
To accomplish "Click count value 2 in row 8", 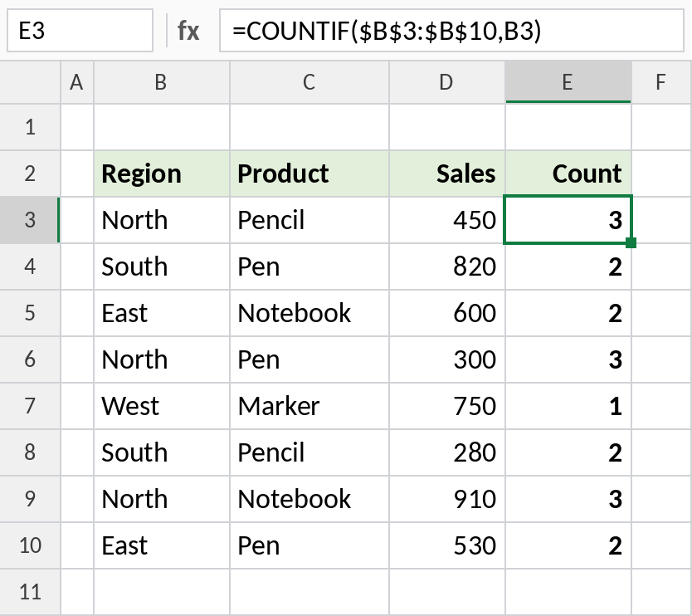I will point(568,452).
